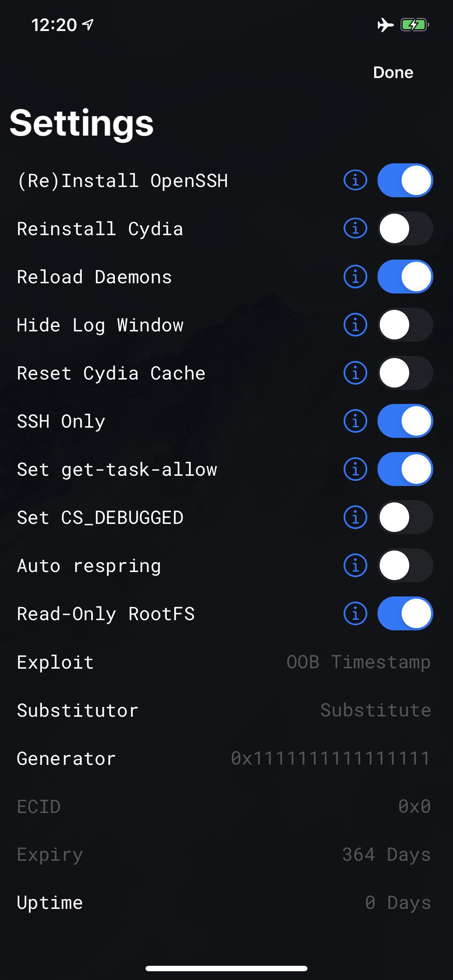Tap Done to close Settings
Viewport: 453px width, 980px height.
tap(393, 72)
